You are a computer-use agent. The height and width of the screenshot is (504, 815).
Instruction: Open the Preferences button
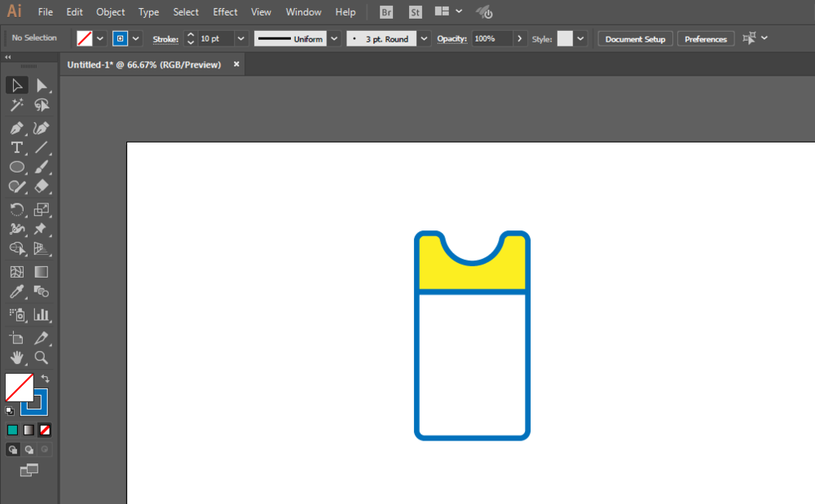pyautogui.click(x=706, y=39)
